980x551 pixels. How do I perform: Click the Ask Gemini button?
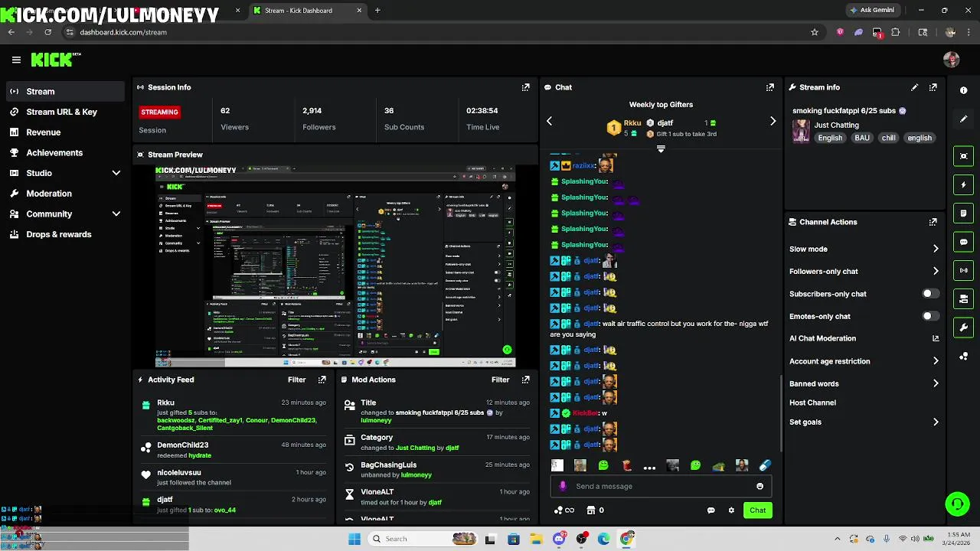tap(872, 11)
